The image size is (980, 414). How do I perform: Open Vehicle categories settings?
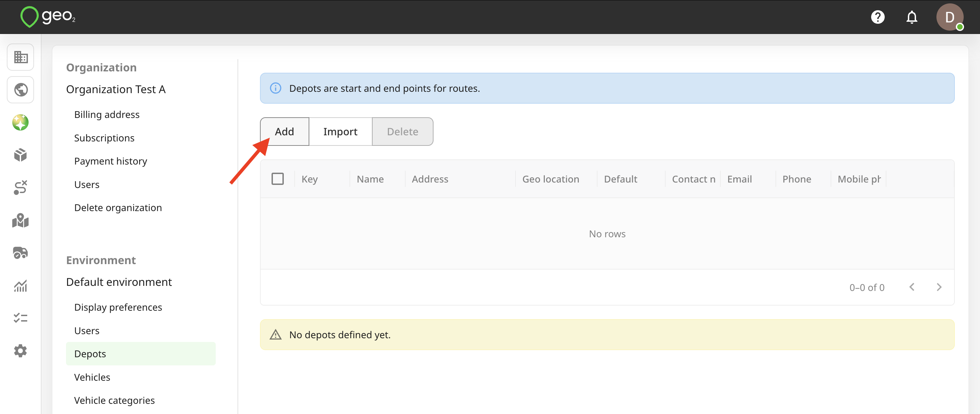point(115,400)
